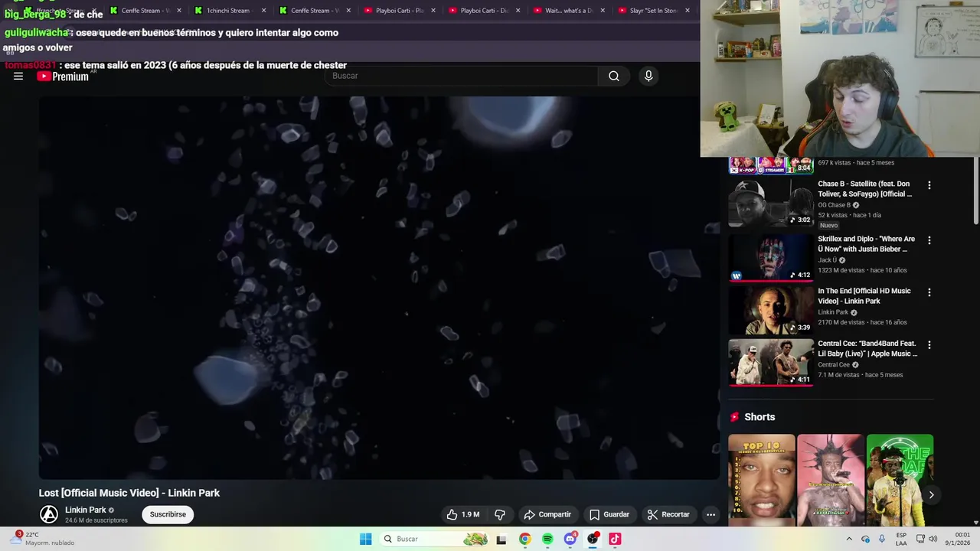
Task: Click the taskbar Buscar search box
Action: (435, 539)
